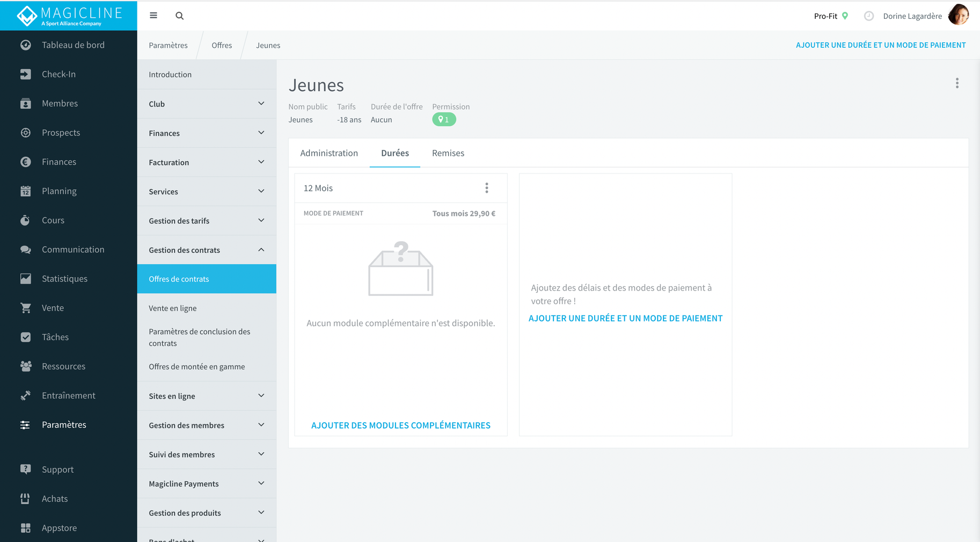The image size is (980, 542).
Task: Click the Vente shopping cart icon
Action: [25, 308]
